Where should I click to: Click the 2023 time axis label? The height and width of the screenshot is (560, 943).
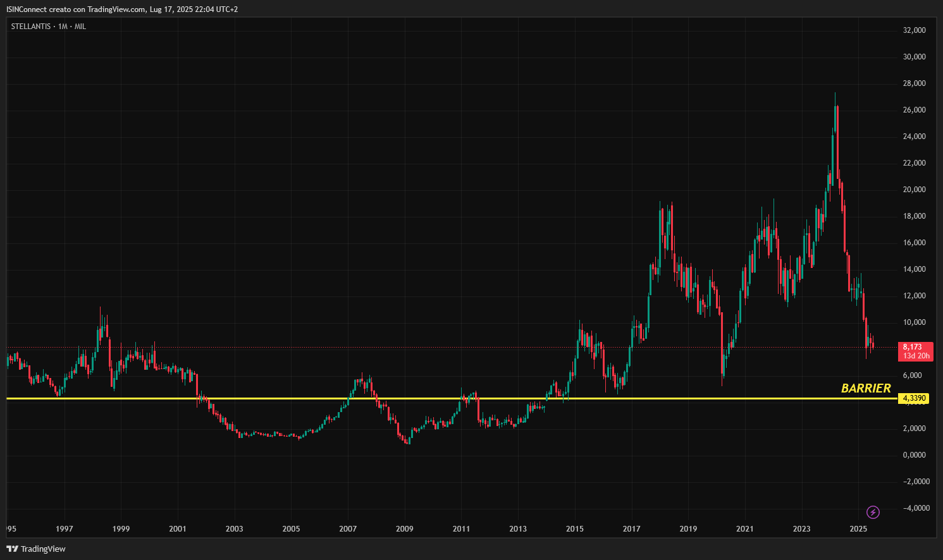tap(802, 529)
